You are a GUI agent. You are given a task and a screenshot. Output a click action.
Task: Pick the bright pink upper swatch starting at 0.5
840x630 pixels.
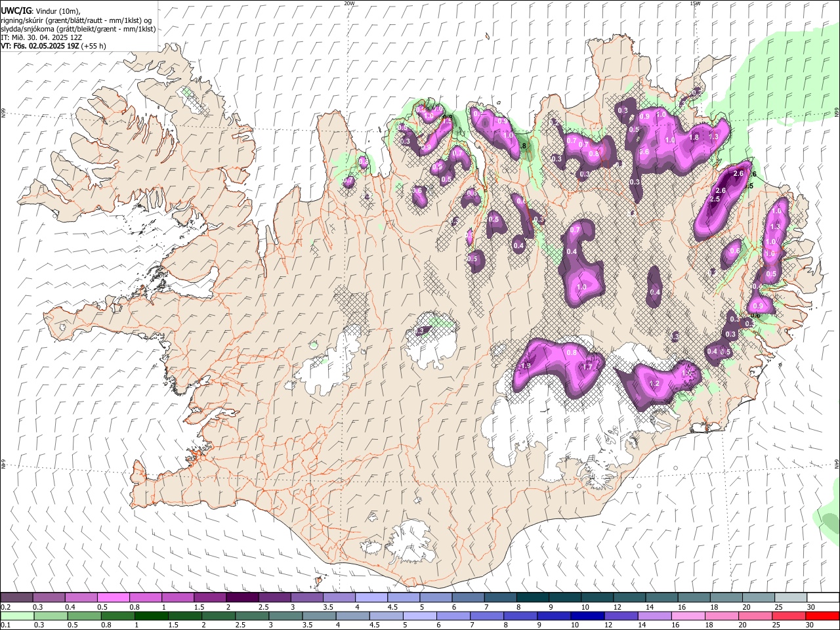point(114,597)
